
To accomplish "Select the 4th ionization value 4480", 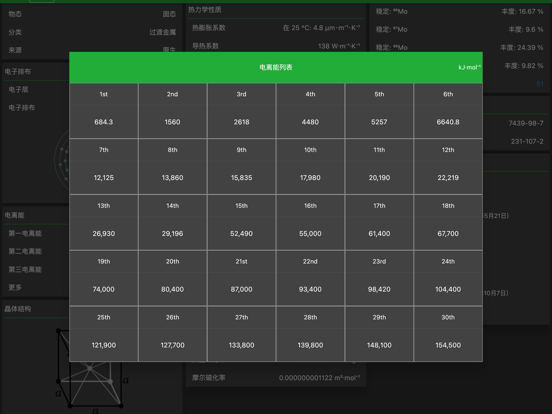I will pyautogui.click(x=310, y=122).
